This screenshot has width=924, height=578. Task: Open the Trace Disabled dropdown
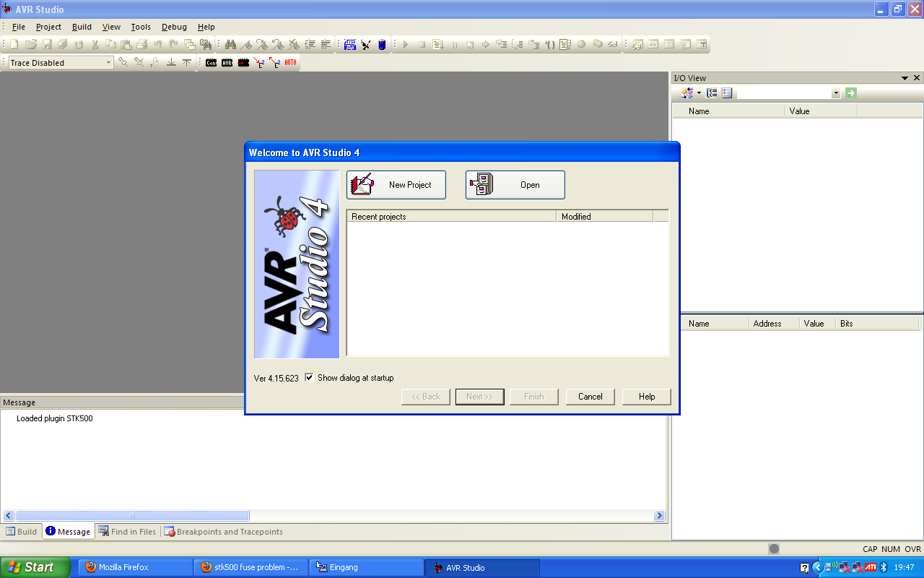pos(109,63)
